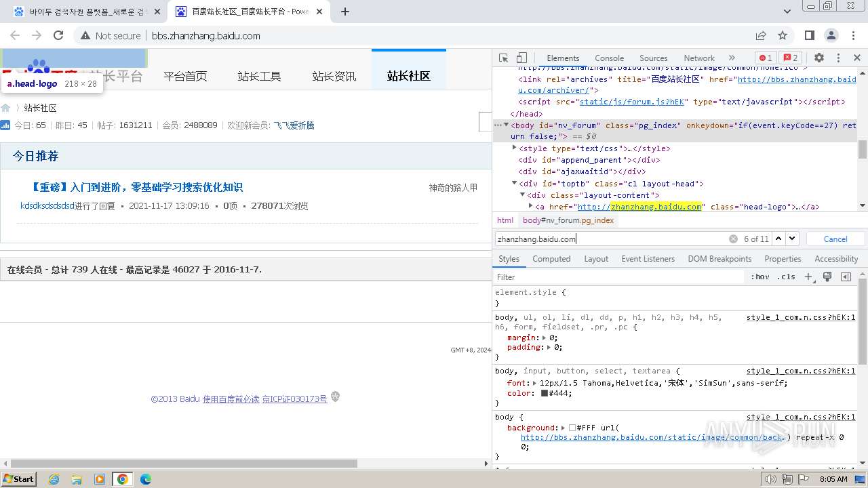Open the red error count badge
The width and height of the screenshot is (868, 488).
[x=766, y=58]
